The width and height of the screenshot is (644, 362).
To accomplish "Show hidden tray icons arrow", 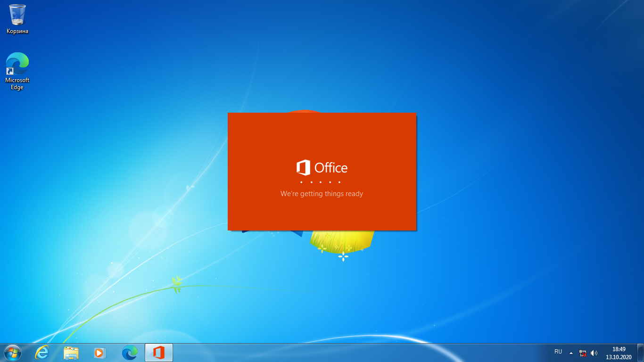I will (x=571, y=353).
